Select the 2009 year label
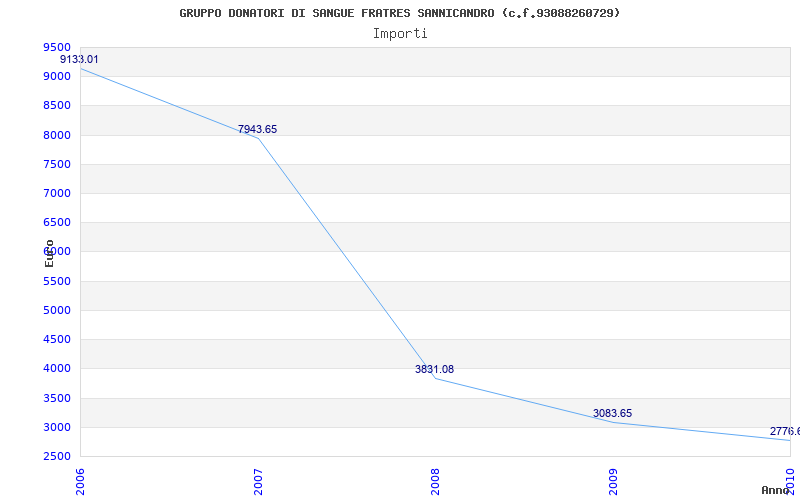This screenshot has width=800, height=500. click(x=613, y=482)
